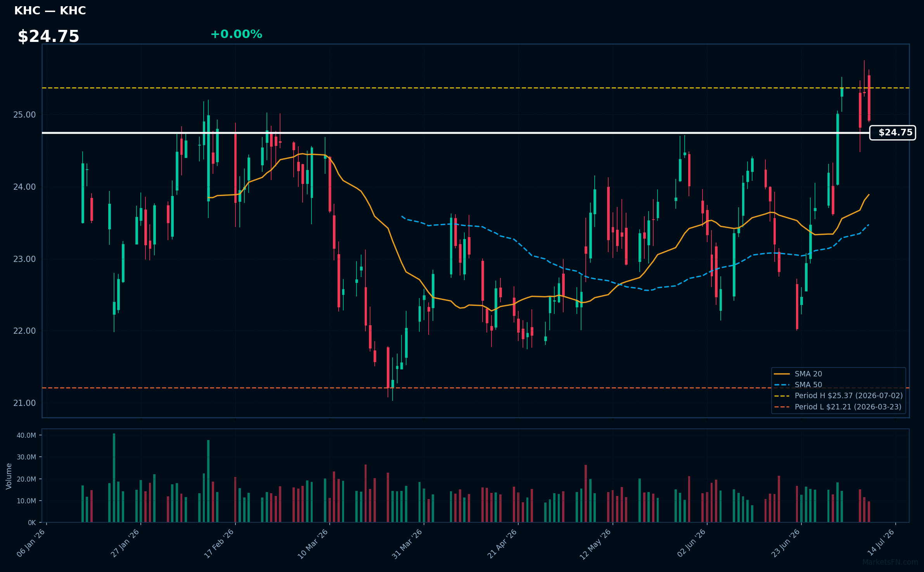The width and height of the screenshot is (924, 572).
Task: Click the 17 Feb '26 date label
Action: pos(219,543)
